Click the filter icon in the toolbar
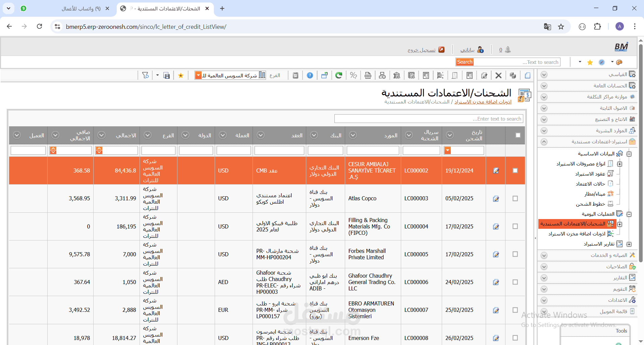This screenshot has width=644, height=345. tap(145, 75)
